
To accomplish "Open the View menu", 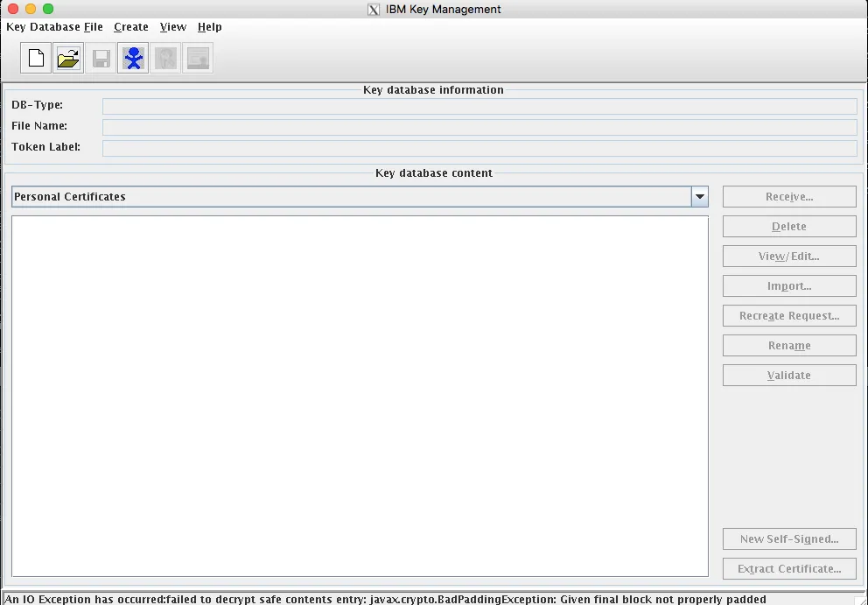I will (x=172, y=26).
